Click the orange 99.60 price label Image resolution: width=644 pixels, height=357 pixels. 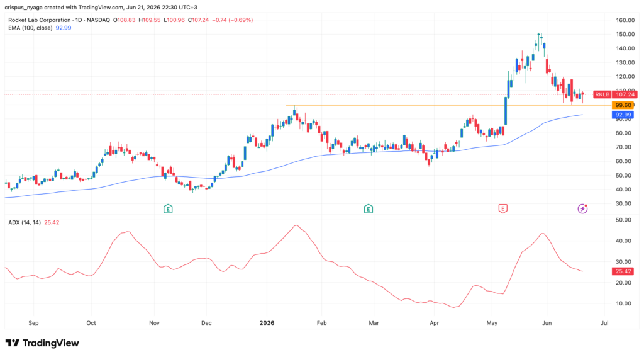[623, 105]
